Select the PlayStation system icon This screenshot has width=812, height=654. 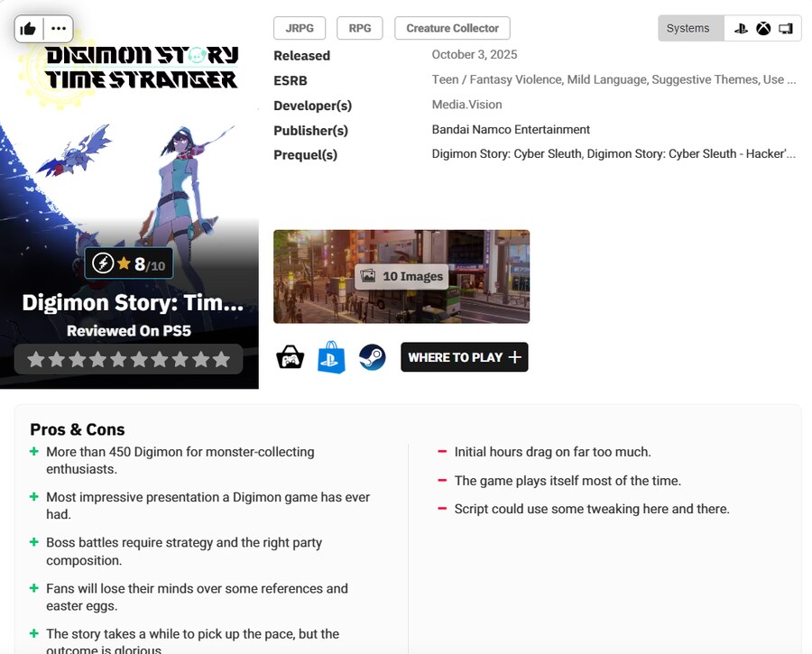(x=741, y=28)
